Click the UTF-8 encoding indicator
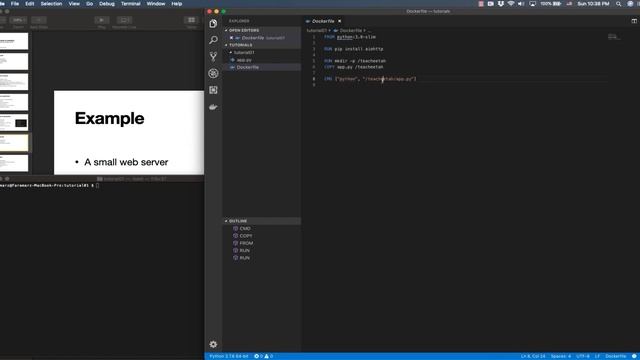 point(582,356)
